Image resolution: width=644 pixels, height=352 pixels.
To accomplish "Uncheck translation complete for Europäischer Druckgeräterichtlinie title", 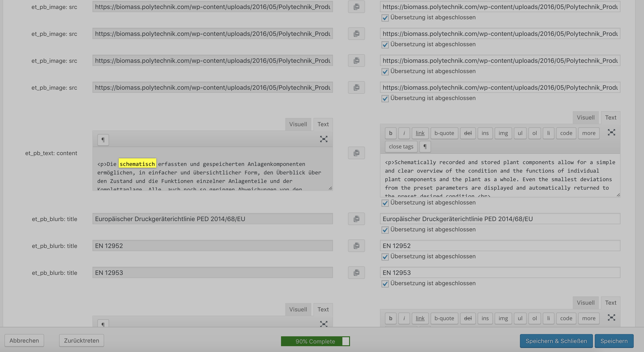I will click(x=385, y=230).
